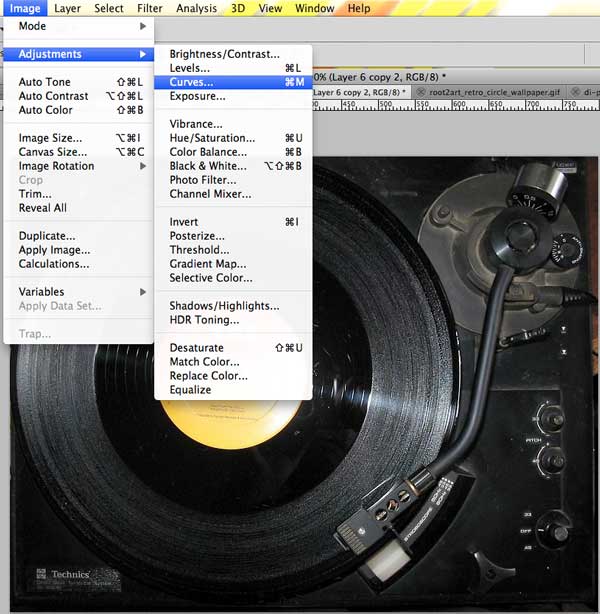Screen dimensions: 600x614
Task: Choose Posterize adjustment
Action: (x=233, y=236)
